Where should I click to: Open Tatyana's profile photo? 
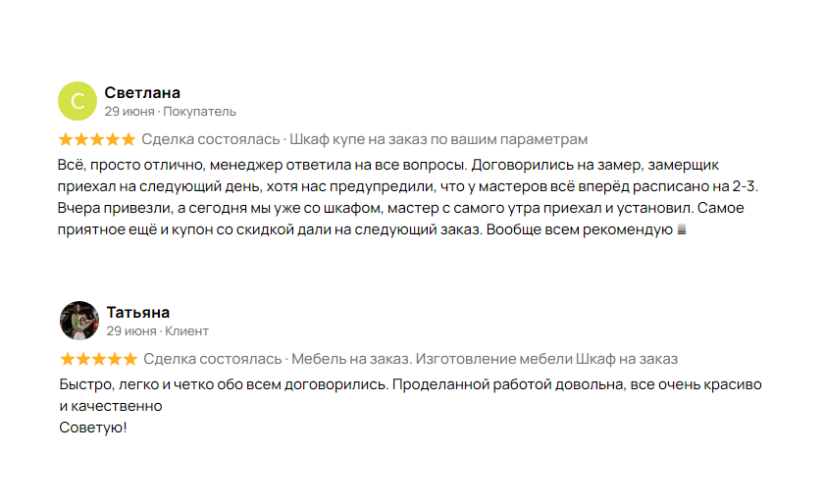point(79,321)
